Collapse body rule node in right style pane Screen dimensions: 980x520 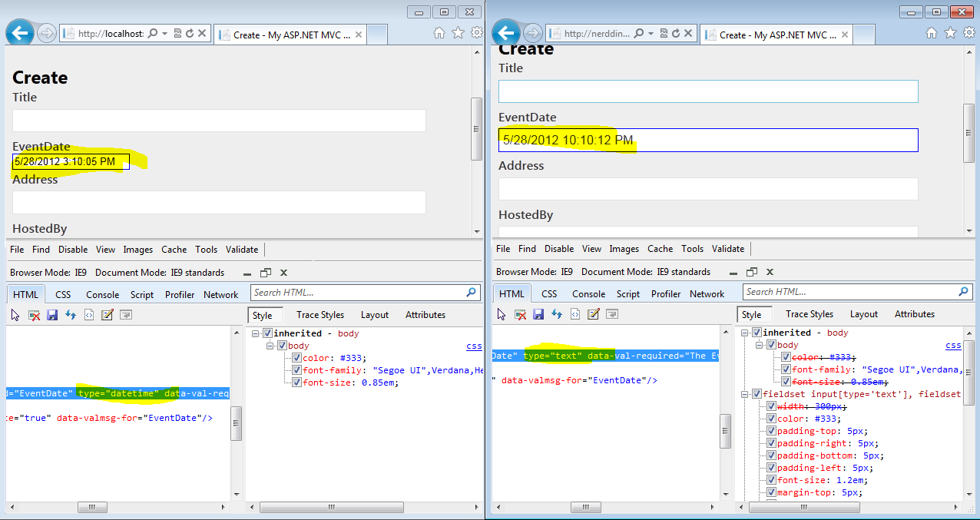pos(759,345)
